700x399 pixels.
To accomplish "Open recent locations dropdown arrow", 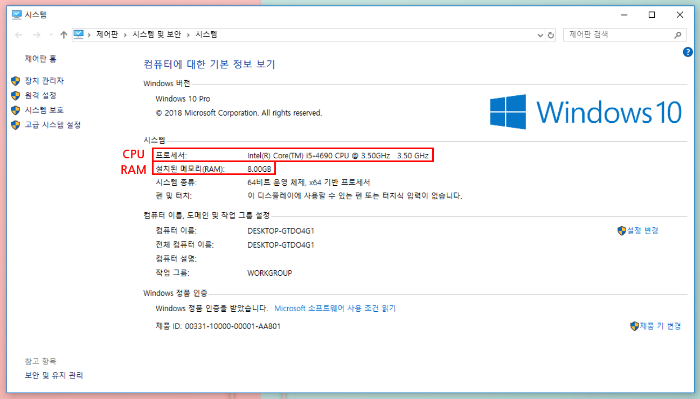I will click(x=51, y=35).
